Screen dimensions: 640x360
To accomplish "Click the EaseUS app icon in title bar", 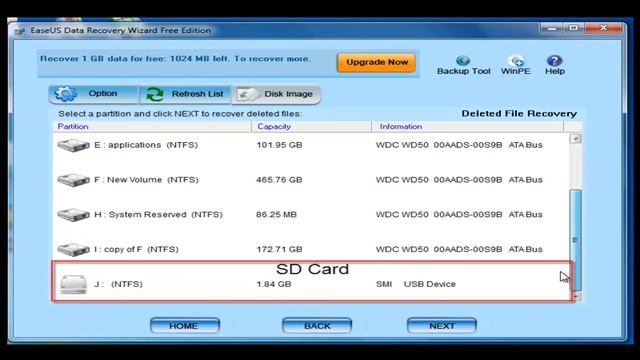I will 19,31.
